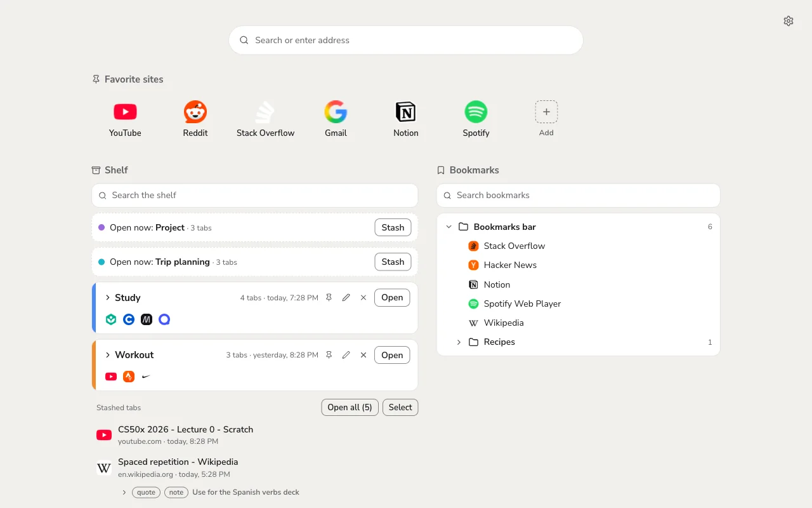The height and width of the screenshot is (508, 812).
Task: Edit the Study group name
Action: 346,297
